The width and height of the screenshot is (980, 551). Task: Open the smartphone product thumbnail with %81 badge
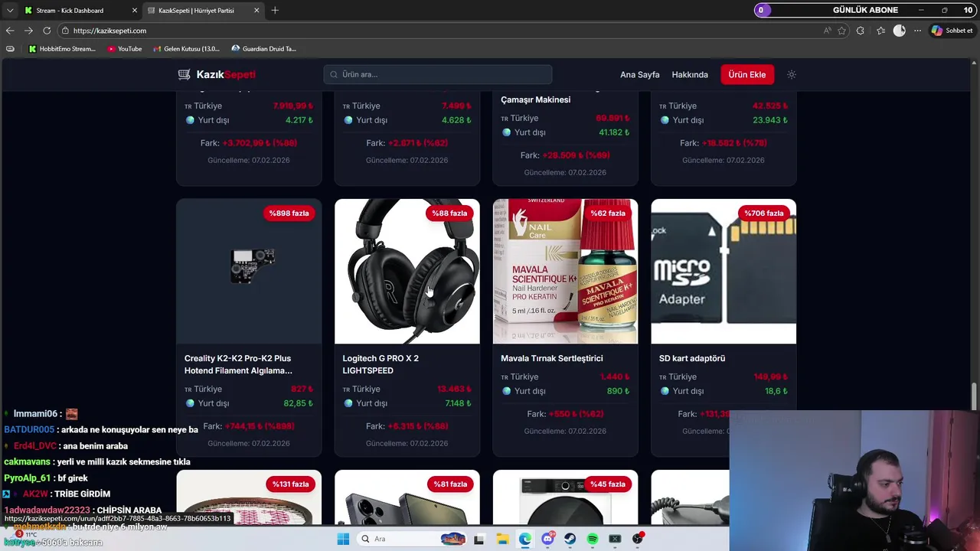pos(407,497)
